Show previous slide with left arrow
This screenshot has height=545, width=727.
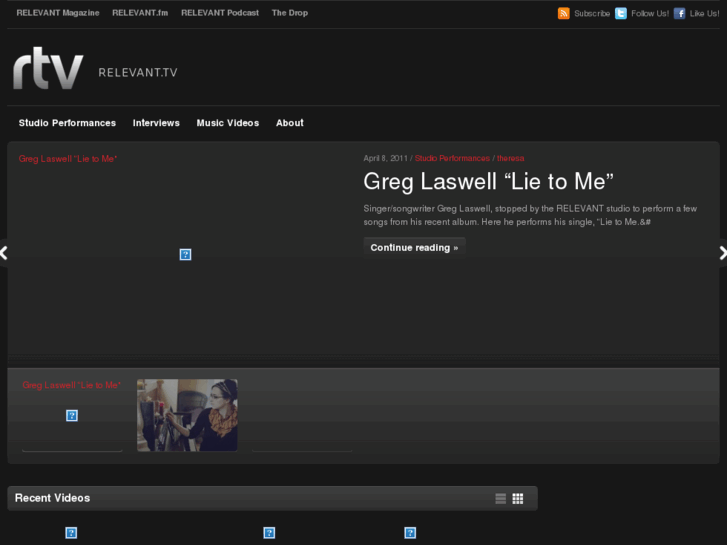tap(4, 253)
